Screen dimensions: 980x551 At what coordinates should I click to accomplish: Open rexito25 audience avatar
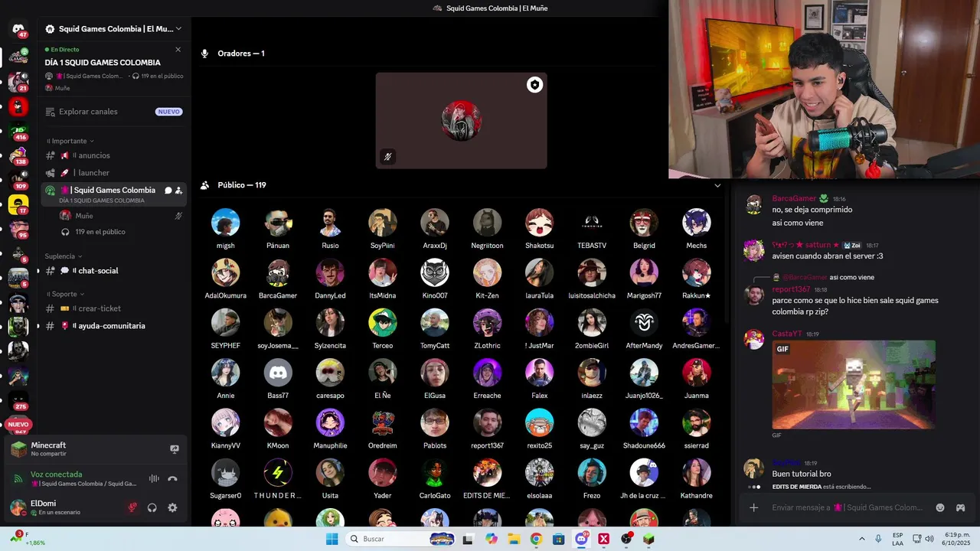click(x=539, y=422)
